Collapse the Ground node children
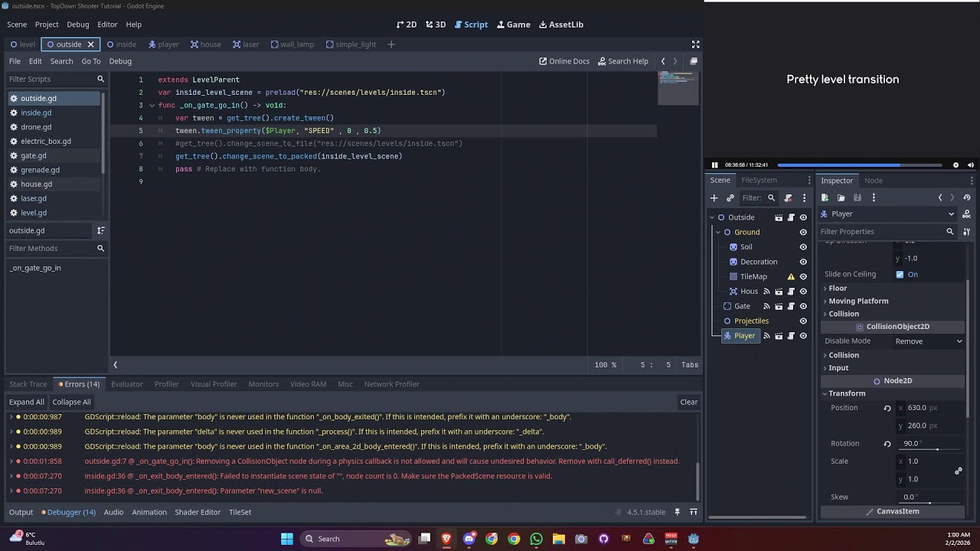 point(718,232)
